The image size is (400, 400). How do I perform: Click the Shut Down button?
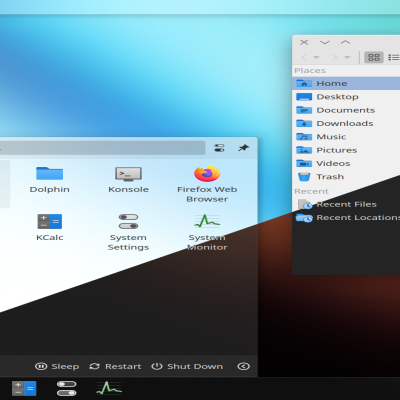coord(187,366)
